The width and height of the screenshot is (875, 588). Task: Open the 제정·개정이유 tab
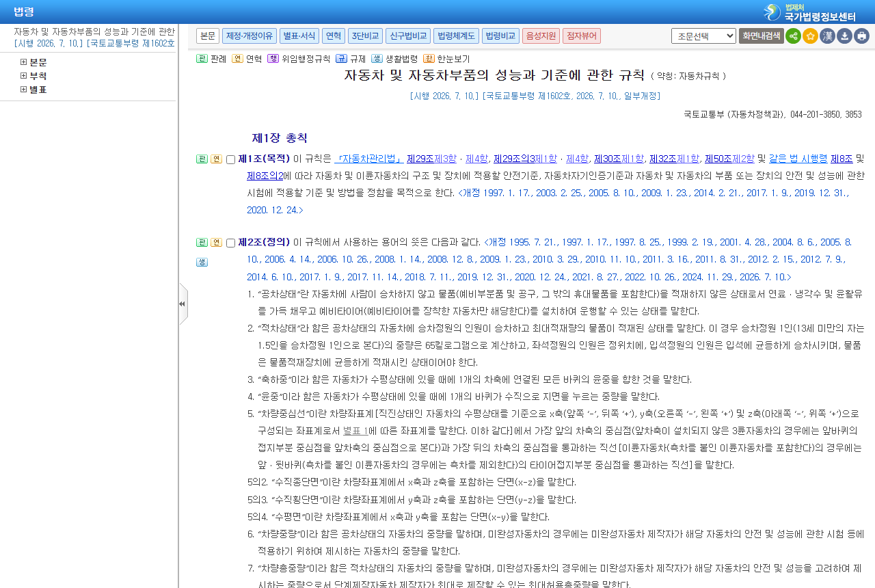click(x=250, y=36)
